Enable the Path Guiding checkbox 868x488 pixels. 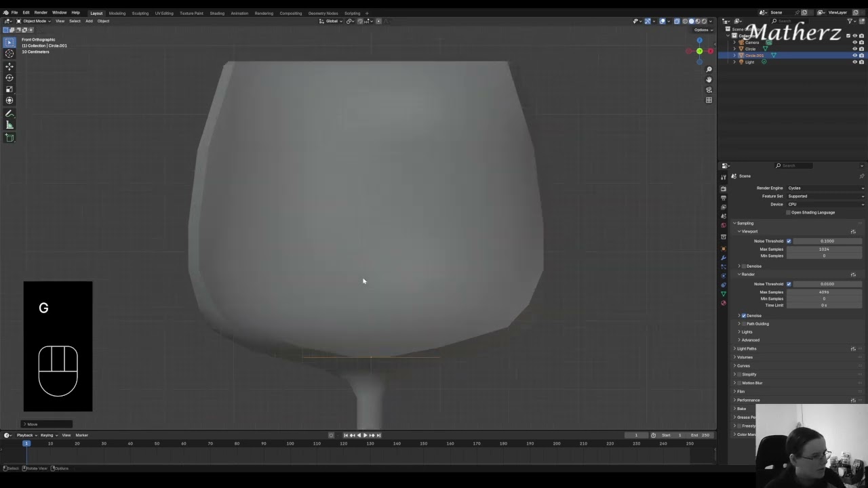pyautogui.click(x=744, y=324)
